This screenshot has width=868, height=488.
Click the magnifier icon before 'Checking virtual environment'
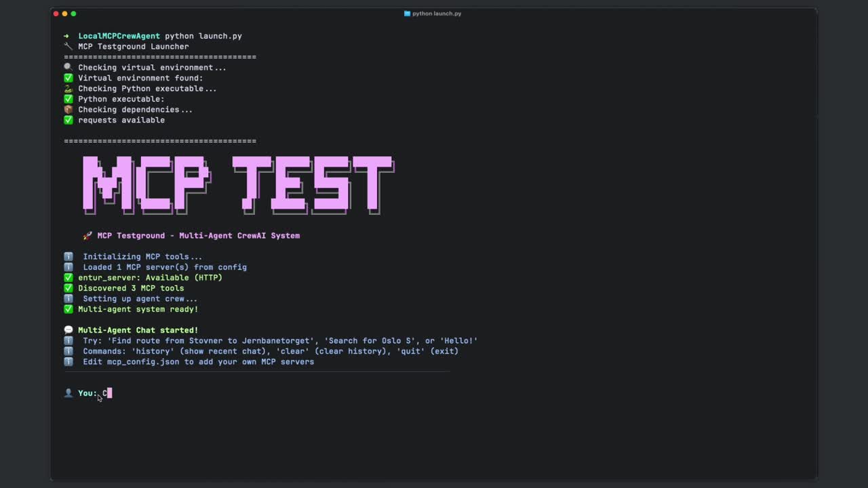pos(68,68)
